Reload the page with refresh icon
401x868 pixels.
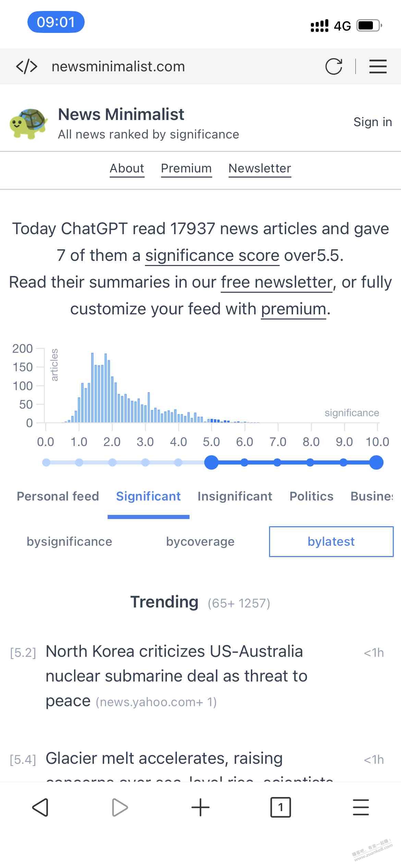[x=334, y=67]
